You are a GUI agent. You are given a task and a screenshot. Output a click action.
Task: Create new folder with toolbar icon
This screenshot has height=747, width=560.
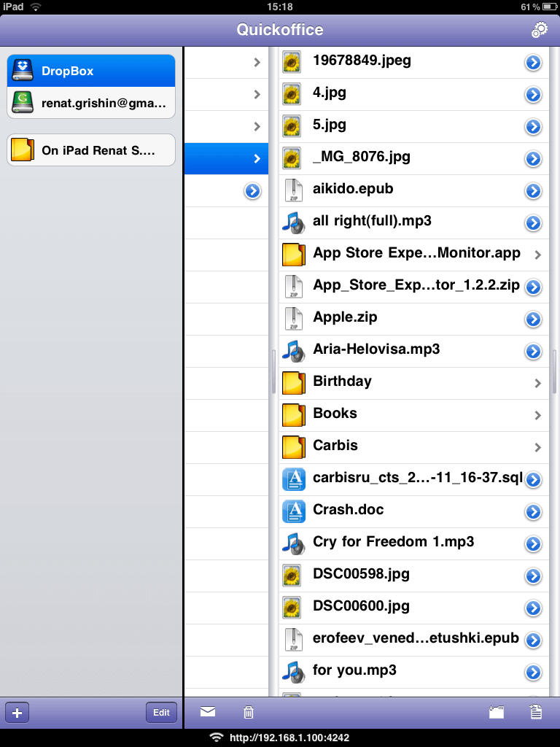(496, 712)
